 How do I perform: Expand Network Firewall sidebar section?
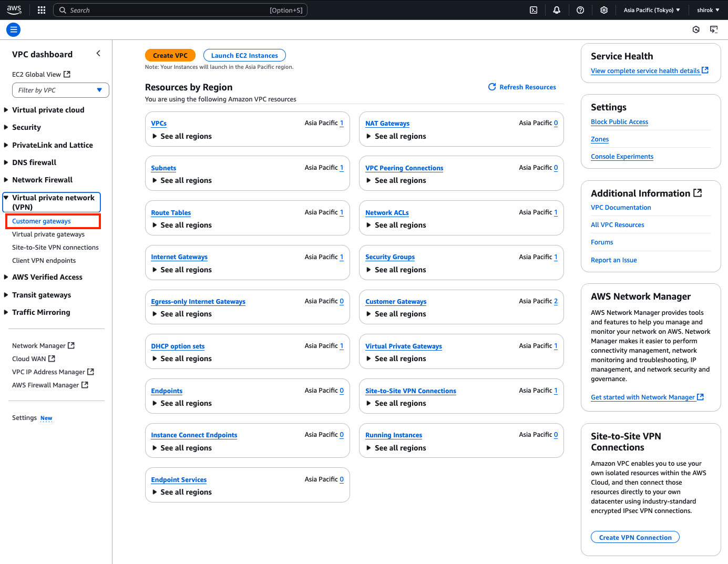(x=38, y=180)
